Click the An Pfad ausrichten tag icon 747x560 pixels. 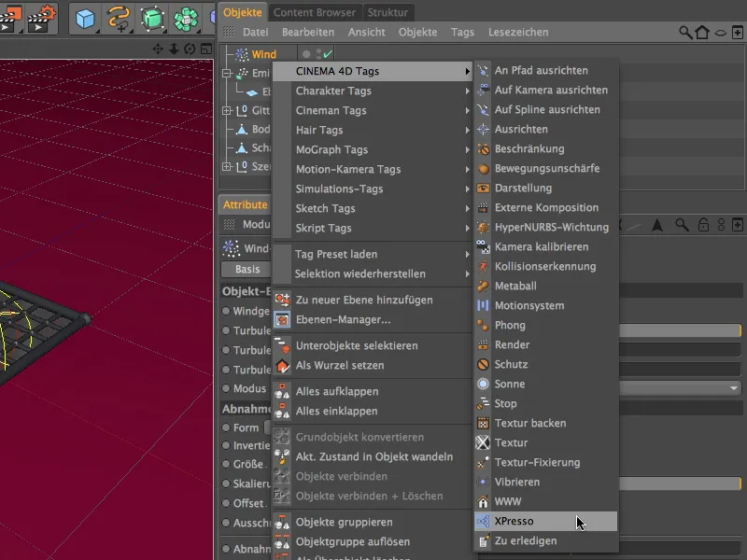tap(483, 71)
